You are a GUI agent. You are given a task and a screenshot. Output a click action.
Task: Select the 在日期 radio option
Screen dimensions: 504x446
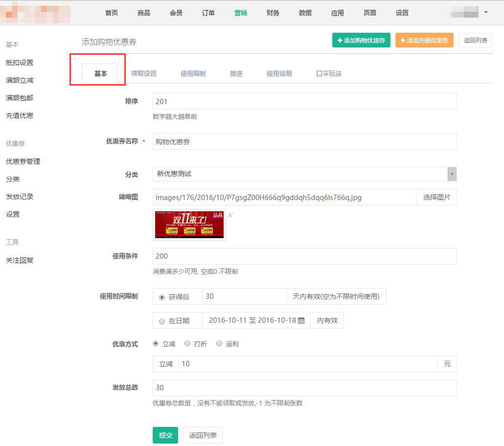pyautogui.click(x=162, y=321)
